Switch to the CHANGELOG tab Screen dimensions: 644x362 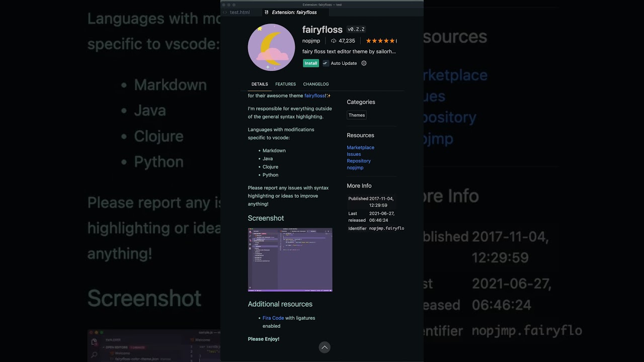tap(316, 84)
